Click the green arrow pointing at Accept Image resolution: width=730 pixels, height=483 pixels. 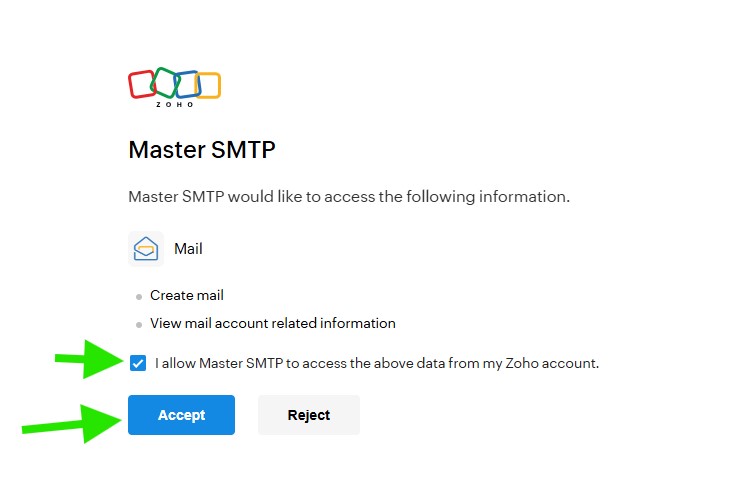click(x=72, y=423)
